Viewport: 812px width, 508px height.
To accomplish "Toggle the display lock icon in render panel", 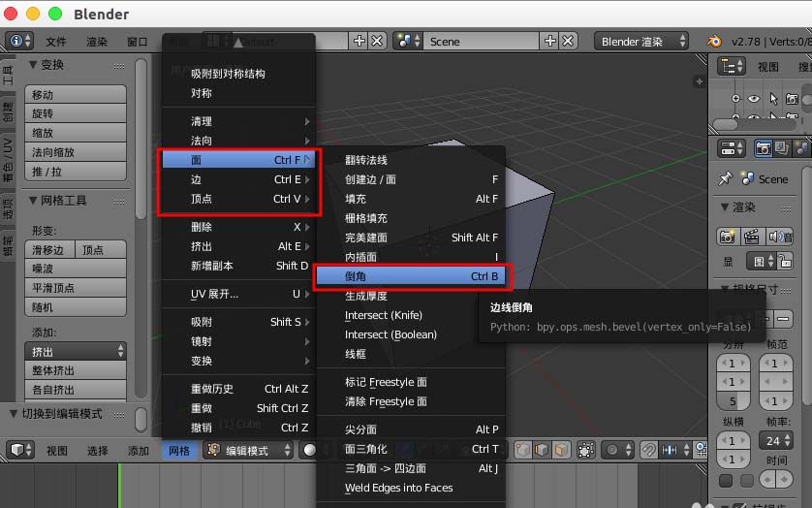I will [x=785, y=261].
